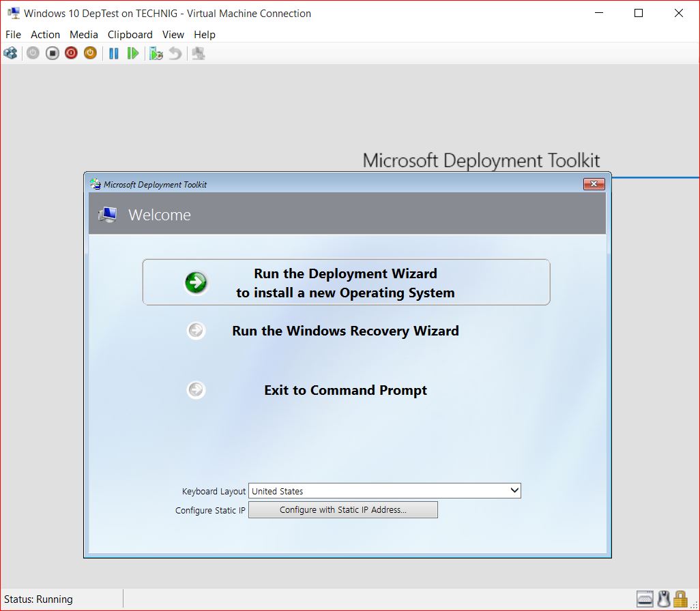Open the Media menu
700x611 pixels.
(x=84, y=34)
